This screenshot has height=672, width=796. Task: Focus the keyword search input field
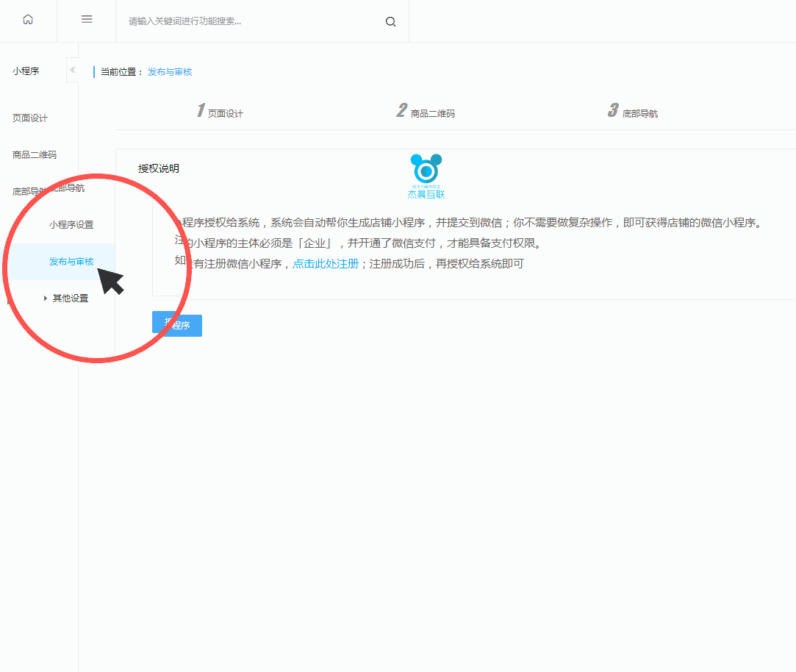(250, 21)
